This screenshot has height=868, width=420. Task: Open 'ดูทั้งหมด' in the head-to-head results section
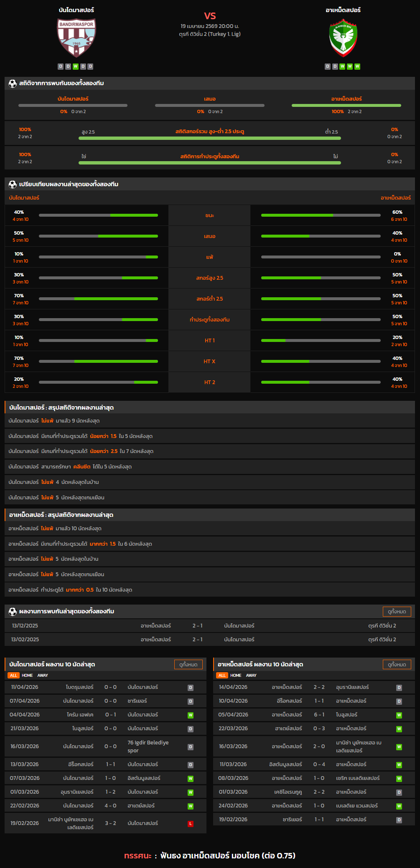pyautogui.click(x=397, y=611)
